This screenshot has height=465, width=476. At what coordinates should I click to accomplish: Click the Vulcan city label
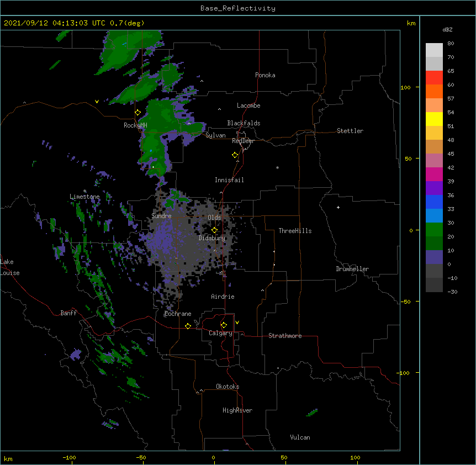[300, 437]
